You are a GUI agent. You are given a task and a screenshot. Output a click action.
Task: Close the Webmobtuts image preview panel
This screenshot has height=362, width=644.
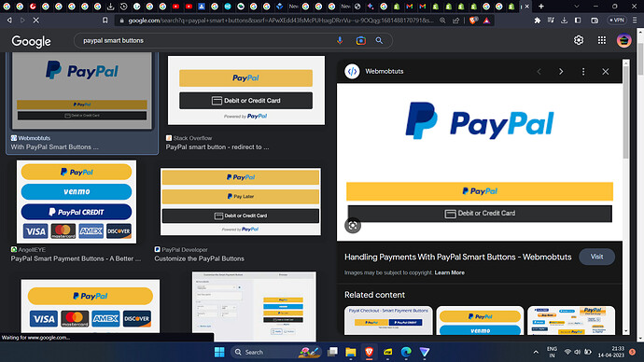(606, 72)
